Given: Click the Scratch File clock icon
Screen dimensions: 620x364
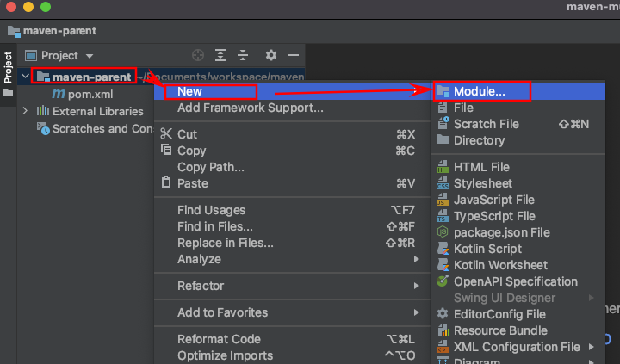Looking at the screenshot, I should point(443,123).
